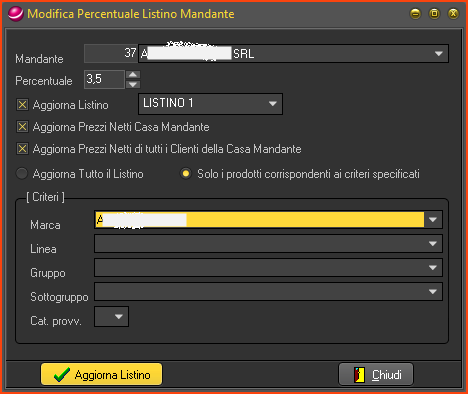Open the highlighted Marca dropdown
468x394 pixels.
tap(433, 220)
